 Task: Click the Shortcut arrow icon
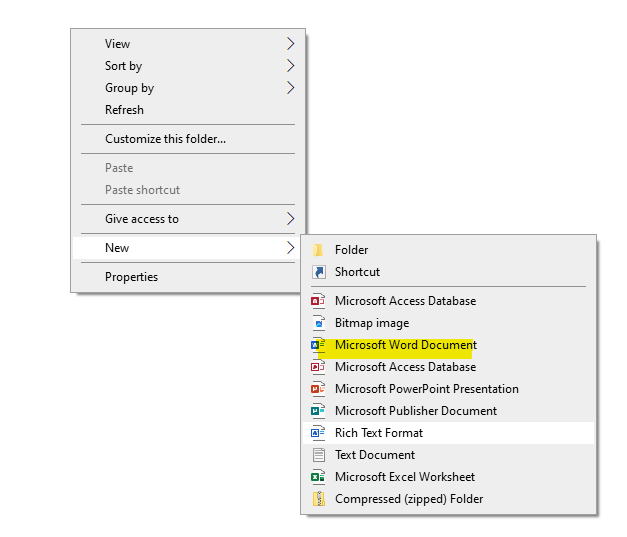(x=318, y=272)
